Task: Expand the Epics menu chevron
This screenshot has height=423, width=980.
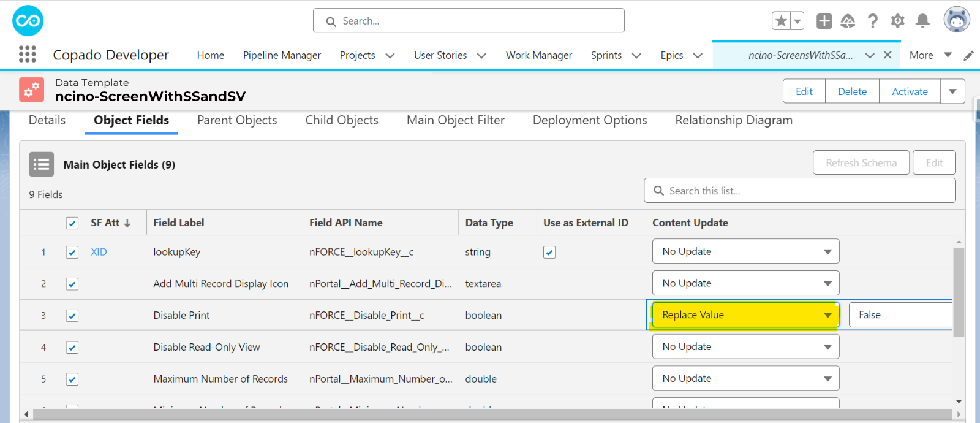Action: point(698,55)
